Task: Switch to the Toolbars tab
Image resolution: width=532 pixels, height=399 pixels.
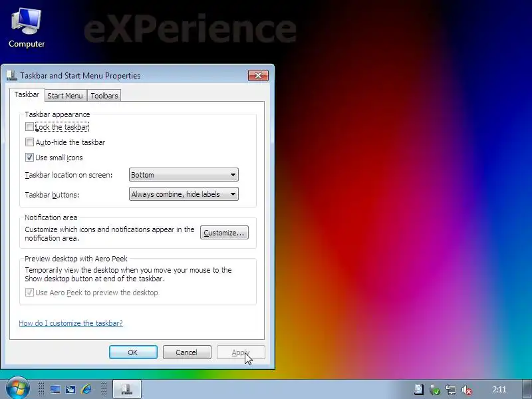Action: click(104, 96)
